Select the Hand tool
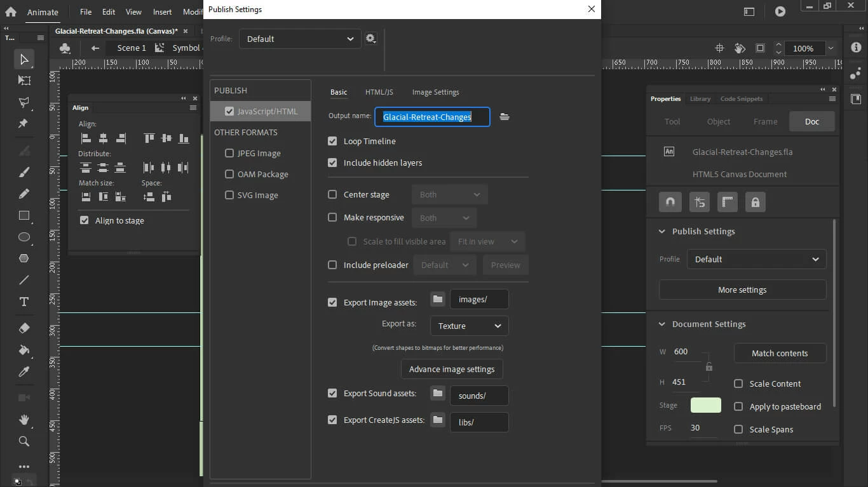The width and height of the screenshot is (868, 487). click(24, 420)
